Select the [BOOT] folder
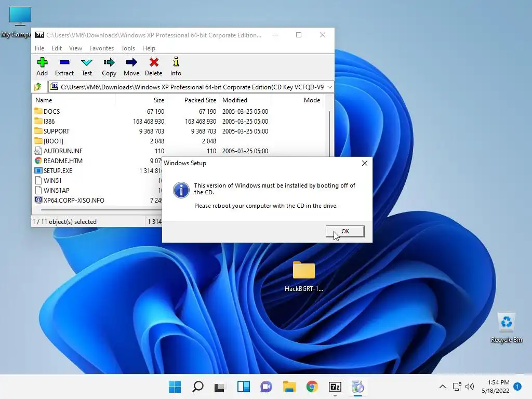The width and height of the screenshot is (532, 399). (49, 141)
